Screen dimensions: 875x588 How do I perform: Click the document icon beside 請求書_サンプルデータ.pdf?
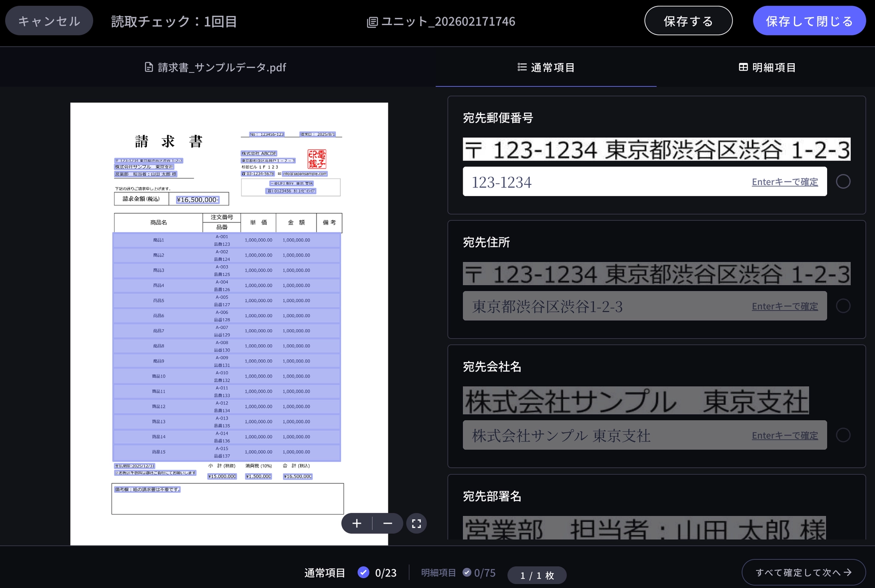pyautogui.click(x=149, y=67)
